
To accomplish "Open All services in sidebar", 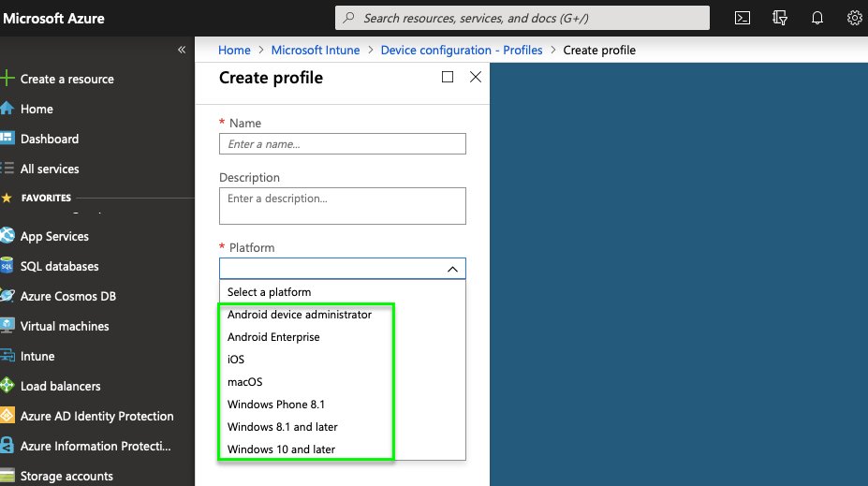I will pos(50,169).
